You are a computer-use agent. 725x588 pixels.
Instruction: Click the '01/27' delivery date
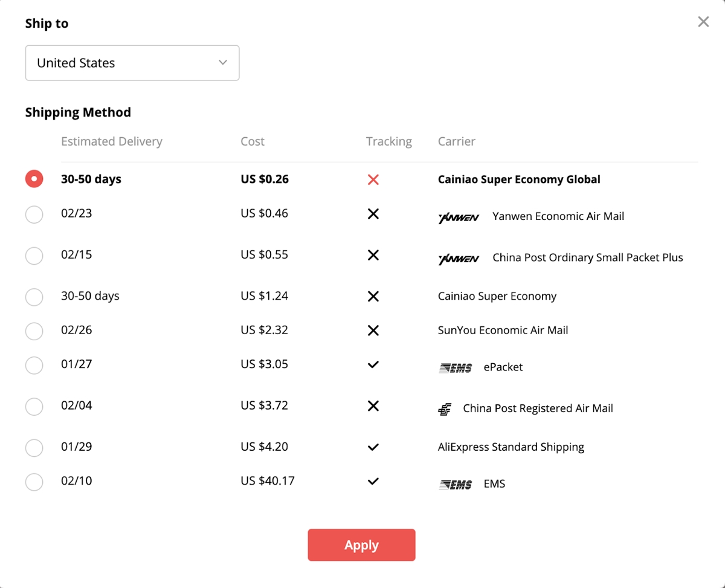click(77, 364)
